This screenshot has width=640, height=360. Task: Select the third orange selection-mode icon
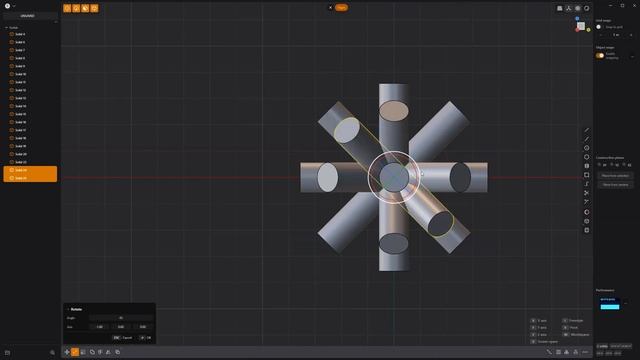(85, 8)
